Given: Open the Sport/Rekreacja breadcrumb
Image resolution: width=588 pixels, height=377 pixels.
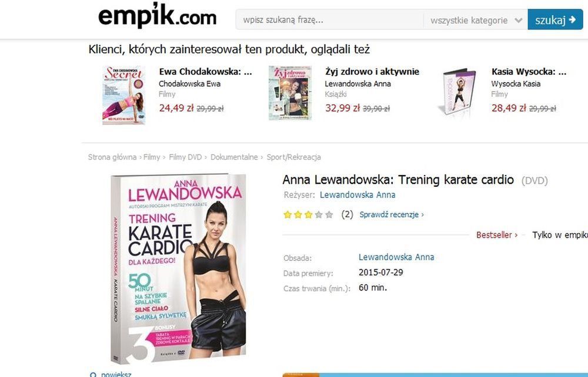Looking at the screenshot, I should point(293,157).
